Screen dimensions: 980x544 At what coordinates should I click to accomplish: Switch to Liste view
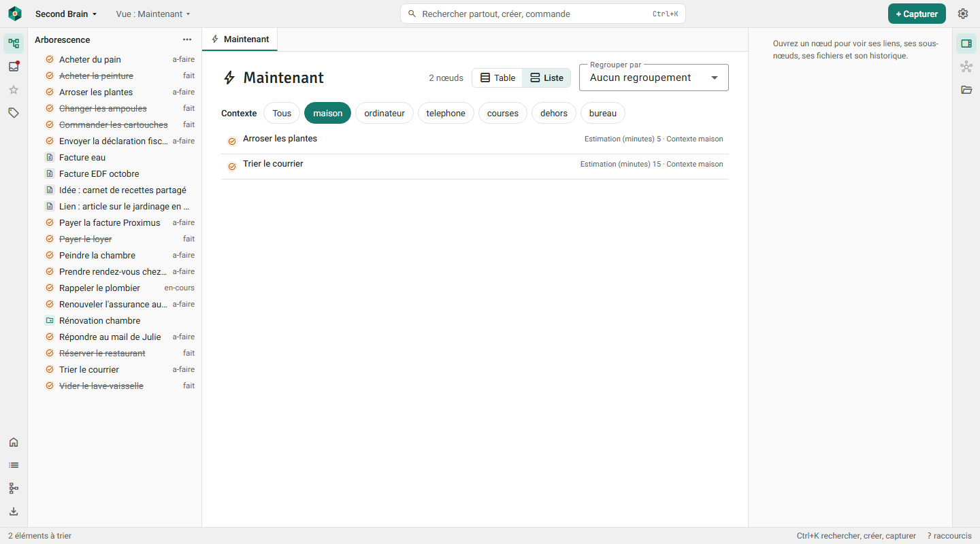click(546, 78)
